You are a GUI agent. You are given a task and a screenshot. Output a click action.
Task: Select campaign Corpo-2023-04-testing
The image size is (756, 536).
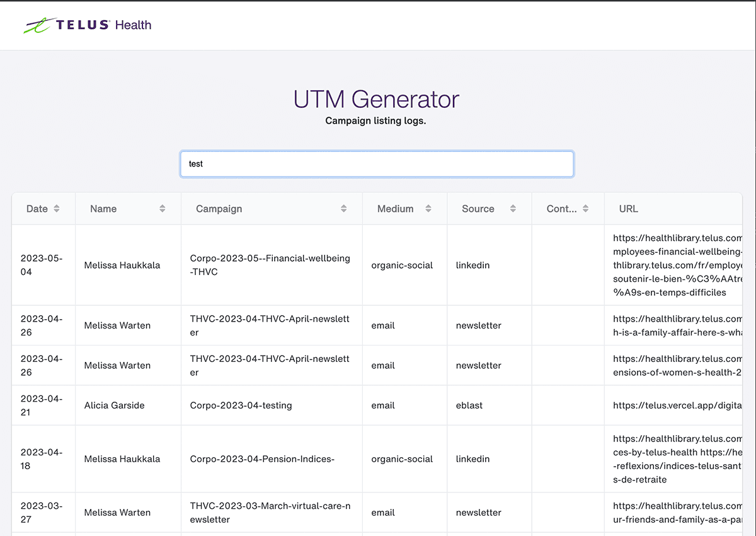point(241,405)
